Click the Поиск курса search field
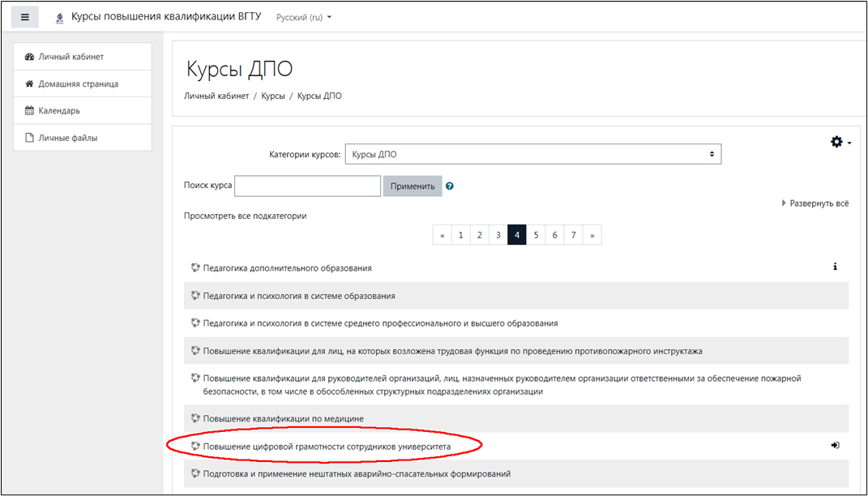This screenshot has width=868, height=496. 307,186
